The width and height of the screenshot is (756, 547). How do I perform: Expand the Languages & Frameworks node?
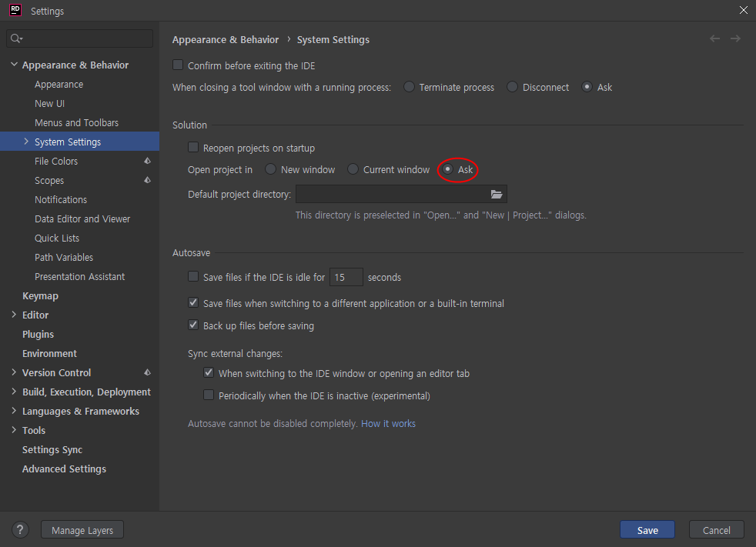14,411
